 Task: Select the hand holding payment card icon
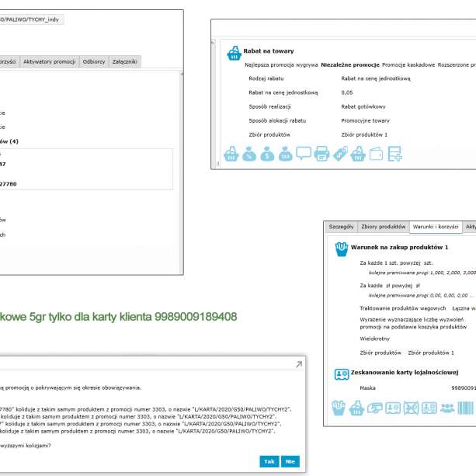pyautogui.click(x=375, y=408)
